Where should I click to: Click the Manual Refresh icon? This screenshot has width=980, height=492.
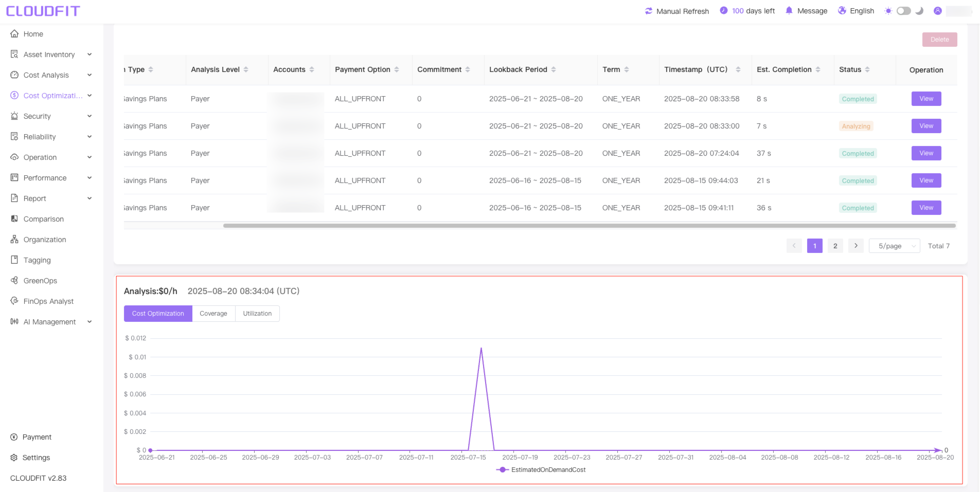point(649,11)
